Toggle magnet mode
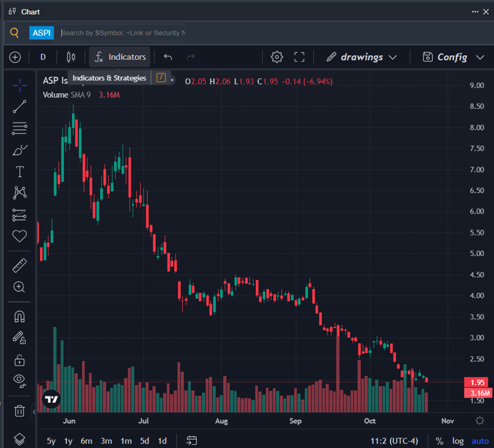This screenshot has height=448, width=494. coord(19,317)
